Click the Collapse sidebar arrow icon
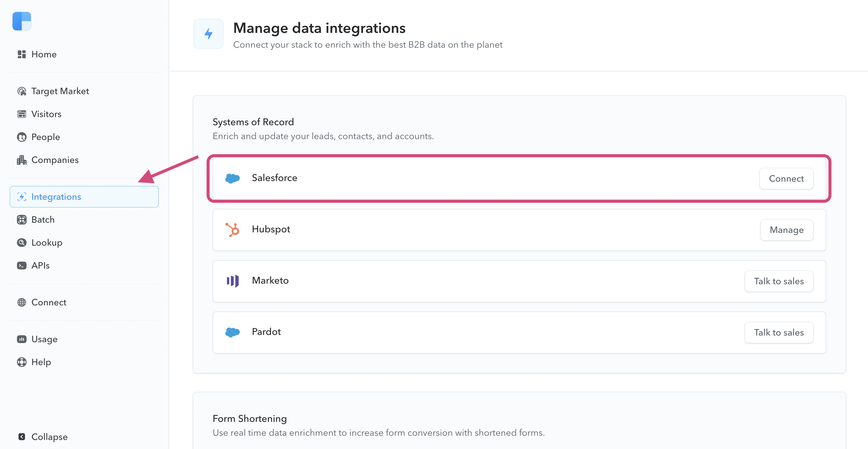 click(21, 437)
